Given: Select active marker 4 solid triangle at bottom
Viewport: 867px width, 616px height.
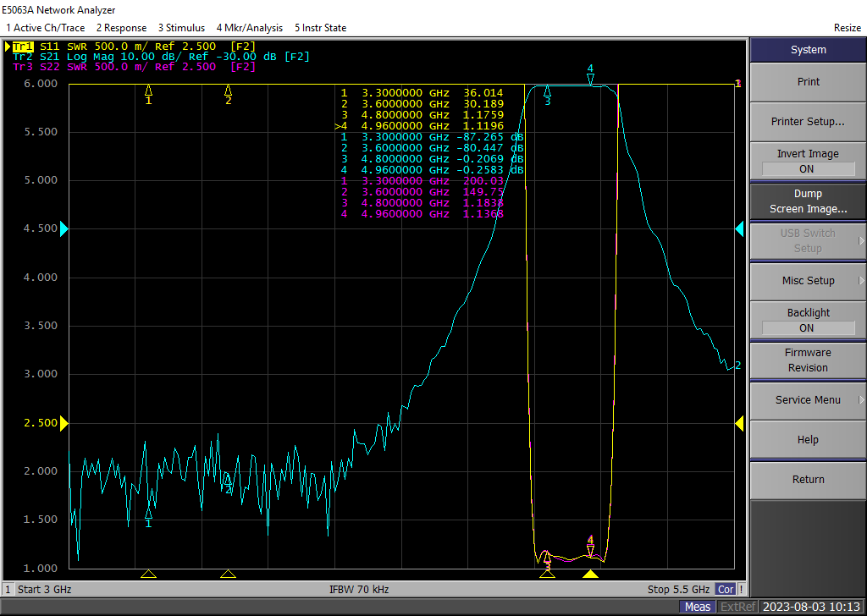Looking at the screenshot, I should [590, 574].
